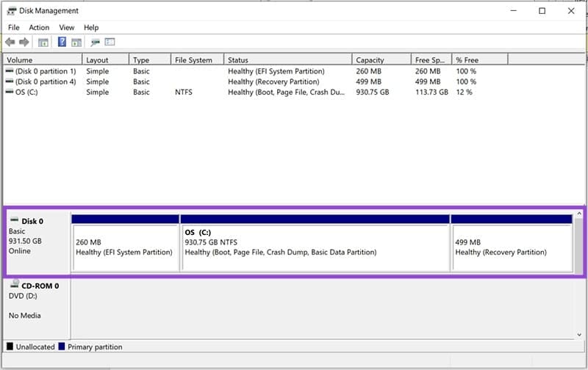Click the Forward arrow toolbar icon

click(24, 42)
